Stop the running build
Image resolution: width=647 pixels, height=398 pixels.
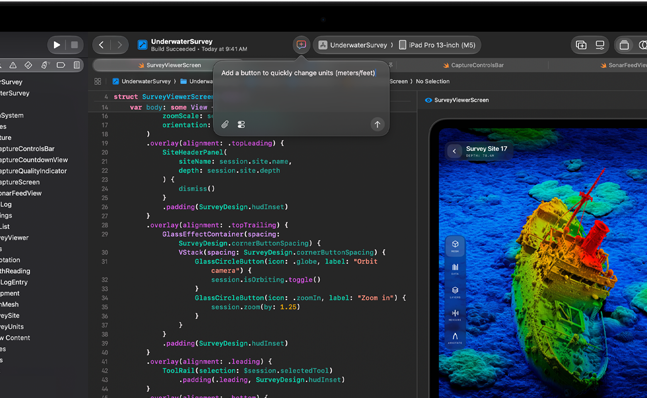74,45
